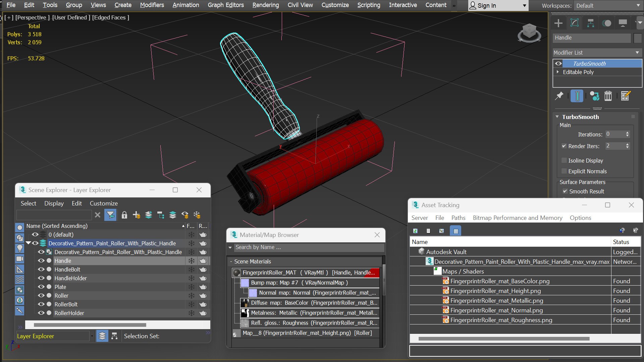644x362 pixels.
Task: Hide the Roller object eye icon
Action: [41, 296]
